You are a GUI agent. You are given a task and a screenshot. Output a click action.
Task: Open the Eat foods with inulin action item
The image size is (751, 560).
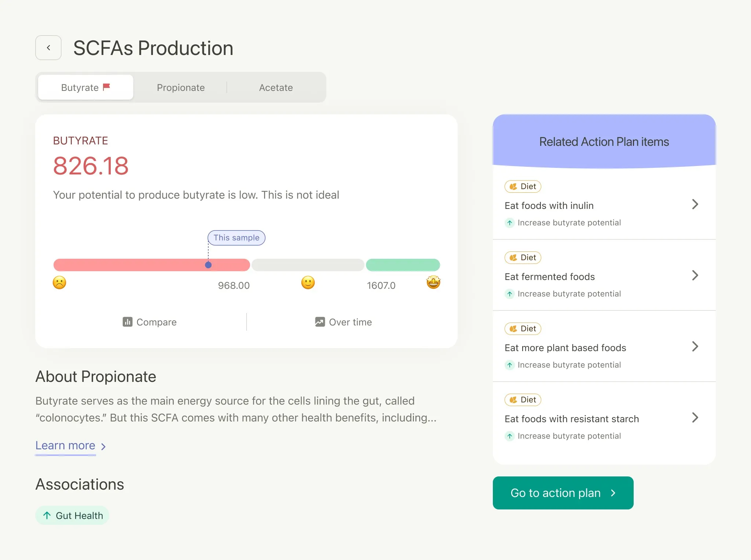point(695,204)
